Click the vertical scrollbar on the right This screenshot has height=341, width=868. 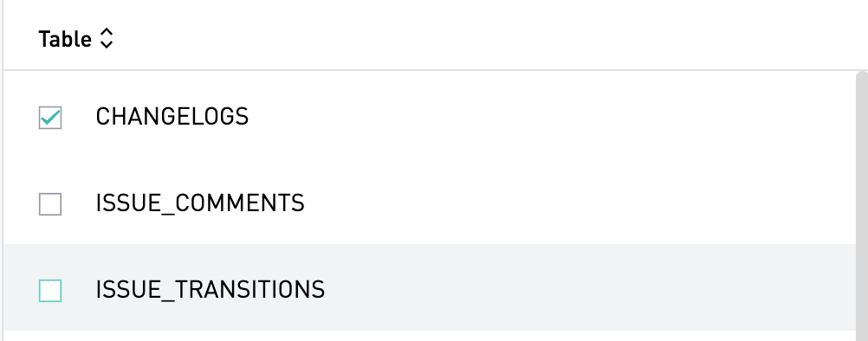(x=861, y=206)
